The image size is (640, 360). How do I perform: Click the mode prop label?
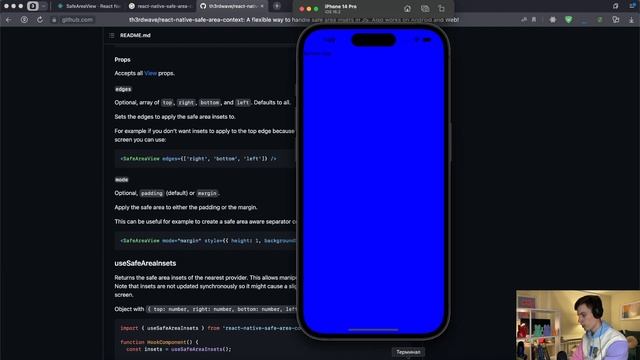(122, 180)
